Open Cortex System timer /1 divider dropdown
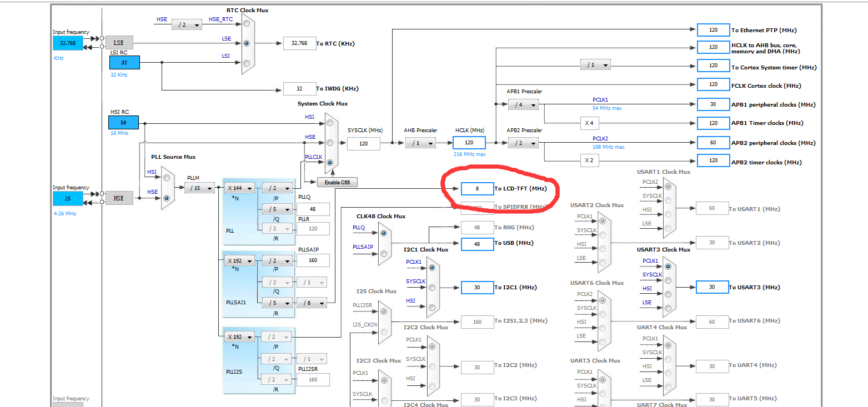868x407 pixels. point(595,64)
